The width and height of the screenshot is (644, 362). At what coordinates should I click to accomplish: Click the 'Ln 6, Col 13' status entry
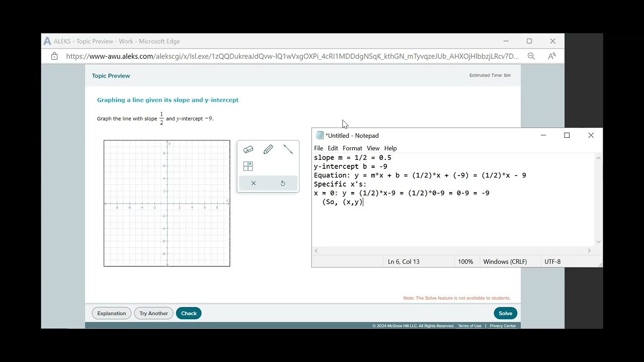(x=404, y=261)
